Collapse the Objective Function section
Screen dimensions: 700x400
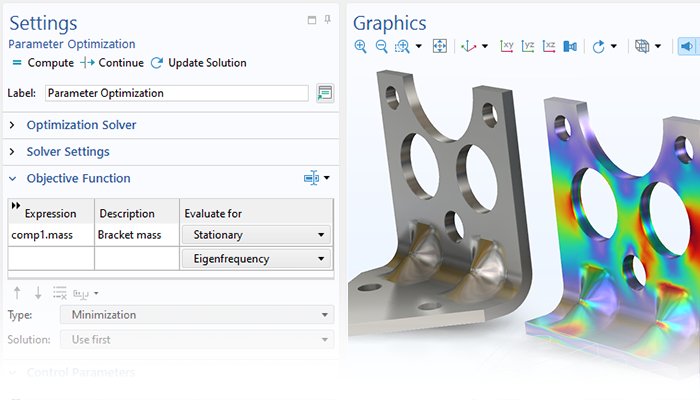12,179
